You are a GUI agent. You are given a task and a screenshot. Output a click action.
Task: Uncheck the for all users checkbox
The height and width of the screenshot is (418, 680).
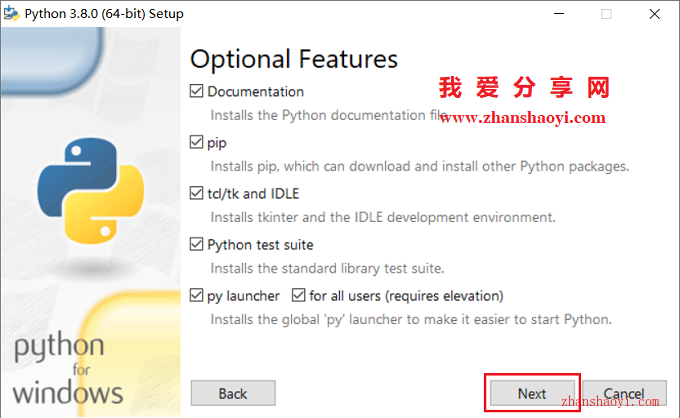298,295
